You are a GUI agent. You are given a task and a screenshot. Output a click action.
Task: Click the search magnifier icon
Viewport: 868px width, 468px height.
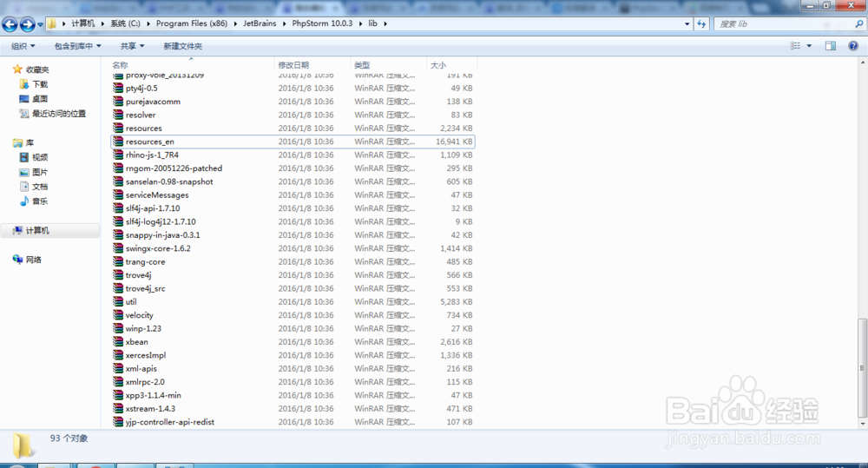point(859,23)
